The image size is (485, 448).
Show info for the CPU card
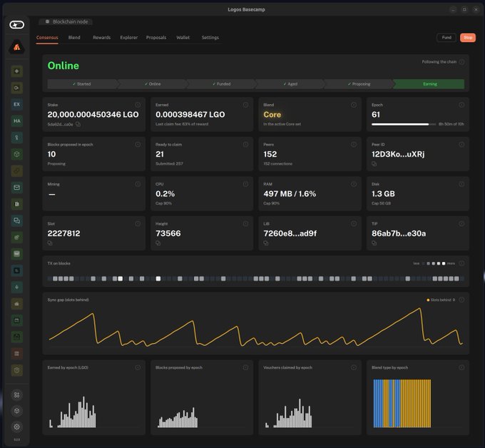[x=245, y=184]
